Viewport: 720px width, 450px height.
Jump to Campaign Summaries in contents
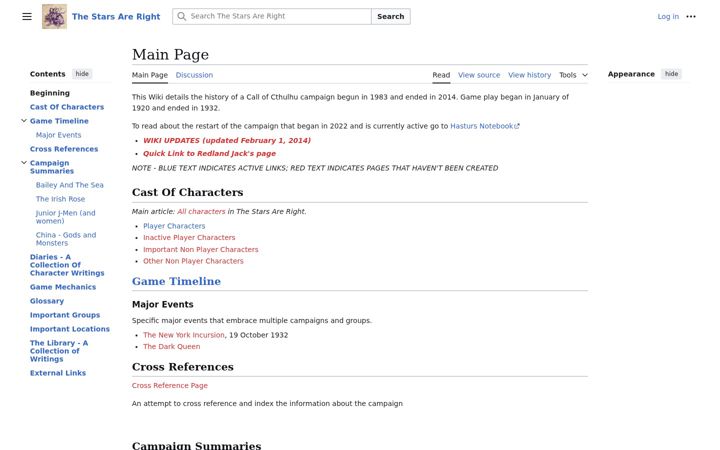click(x=51, y=167)
